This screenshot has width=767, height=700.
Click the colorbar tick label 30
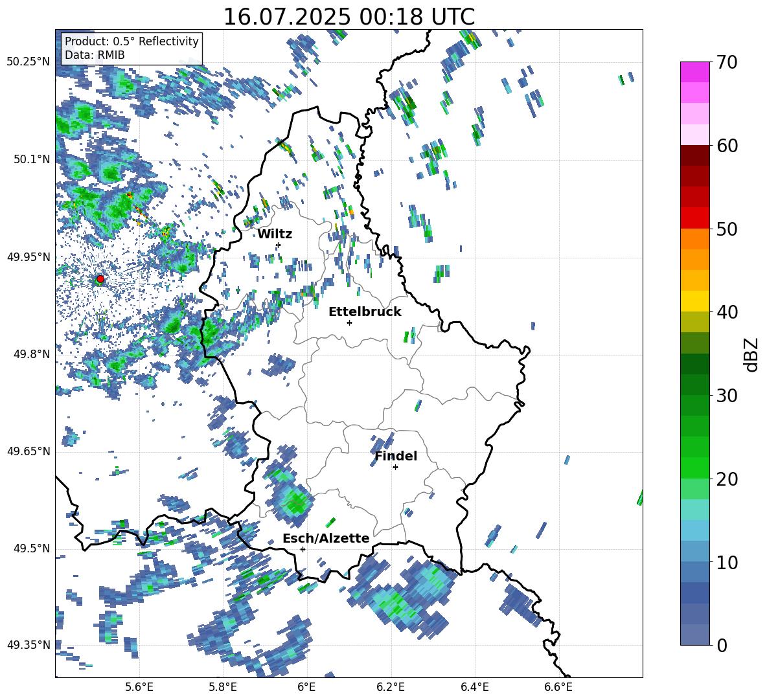[x=727, y=395]
